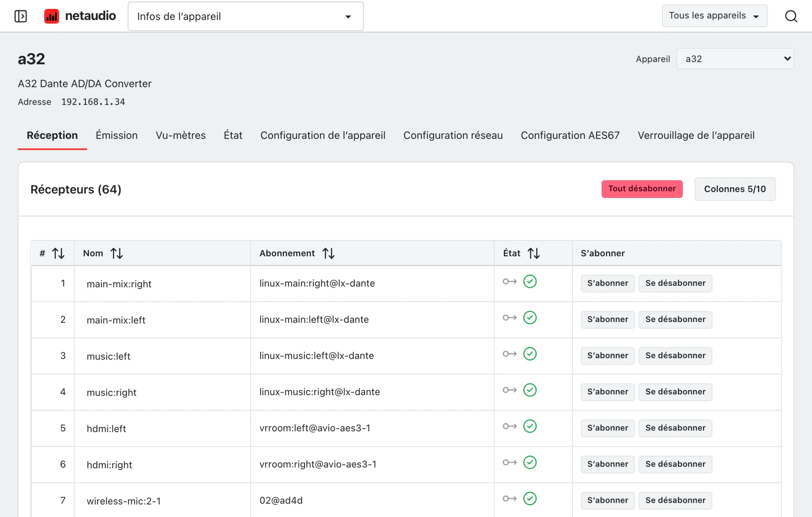812x517 pixels.
Task: Switch to the Émission tab
Action: coord(117,135)
